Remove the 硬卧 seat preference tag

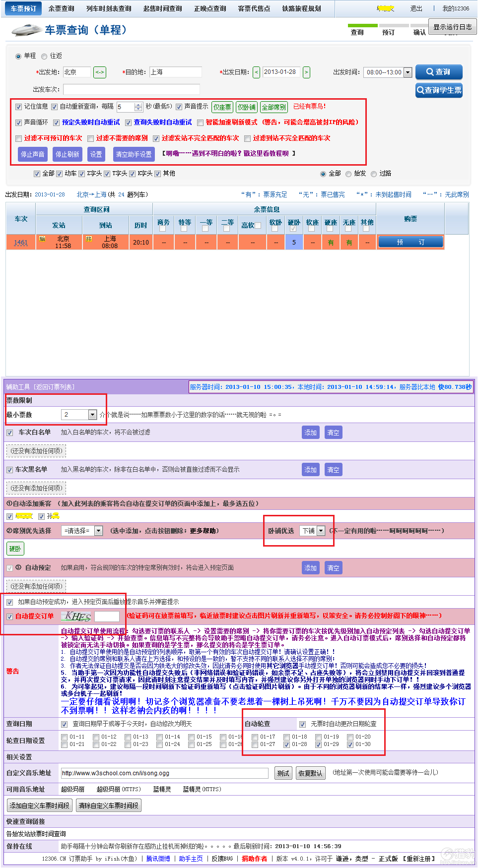click(15, 549)
